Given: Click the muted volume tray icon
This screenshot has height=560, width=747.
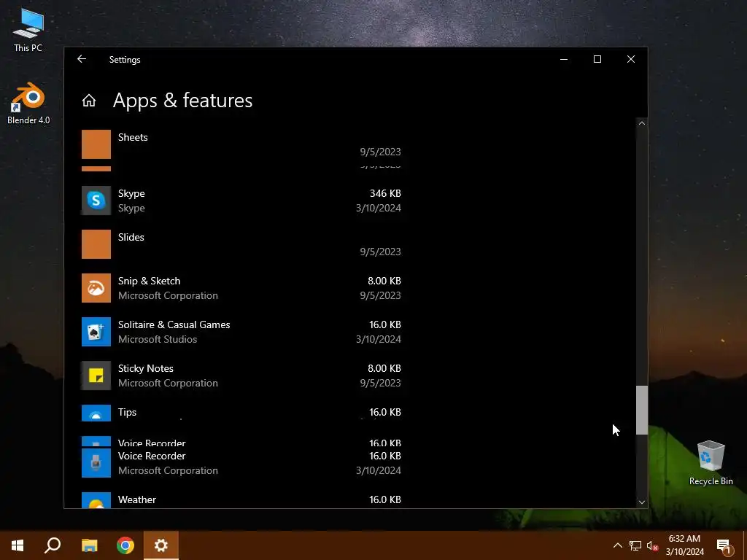Looking at the screenshot, I should click(652, 545).
